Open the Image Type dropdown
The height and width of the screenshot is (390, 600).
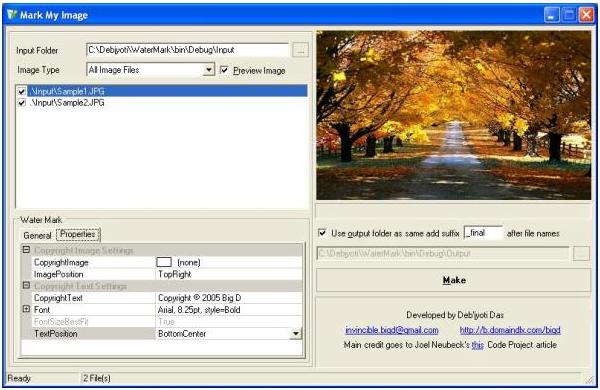[209, 70]
